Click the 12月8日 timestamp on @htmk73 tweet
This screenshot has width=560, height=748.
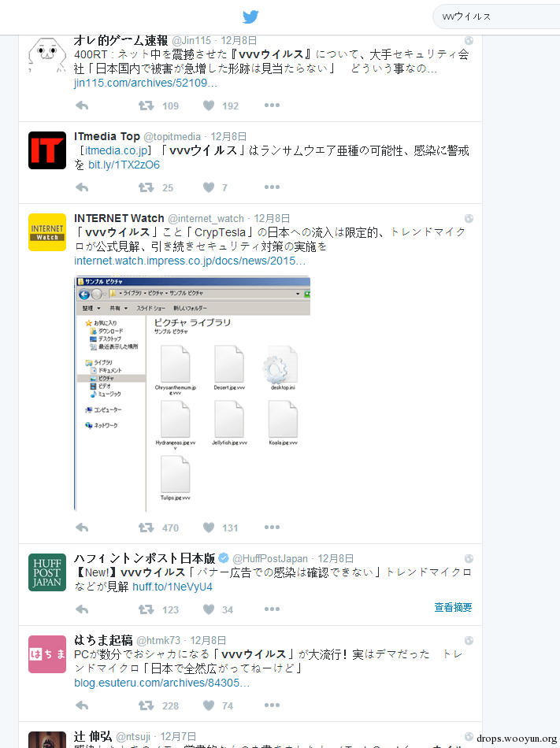click(208, 641)
